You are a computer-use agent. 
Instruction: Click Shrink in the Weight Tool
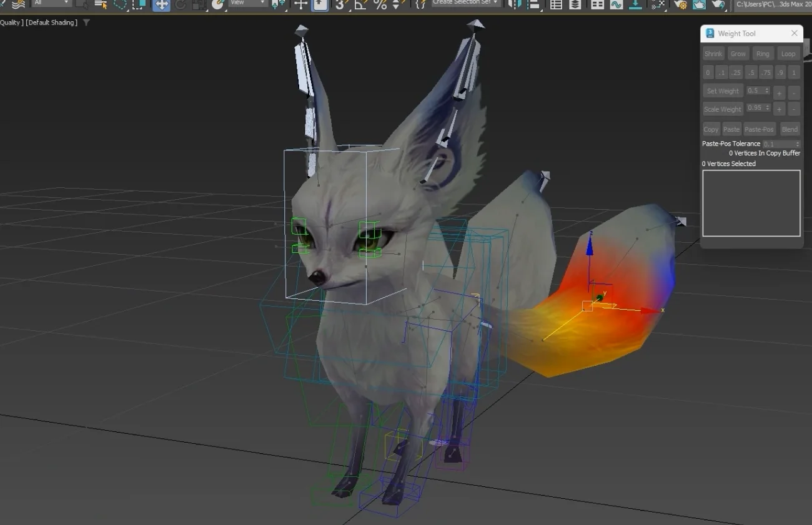[713, 54]
